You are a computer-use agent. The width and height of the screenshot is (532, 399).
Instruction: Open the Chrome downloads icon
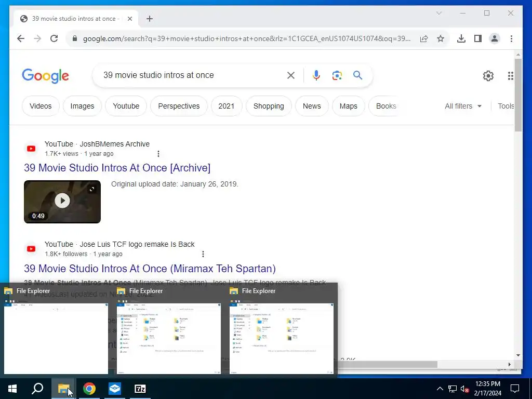(x=461, y=38)
